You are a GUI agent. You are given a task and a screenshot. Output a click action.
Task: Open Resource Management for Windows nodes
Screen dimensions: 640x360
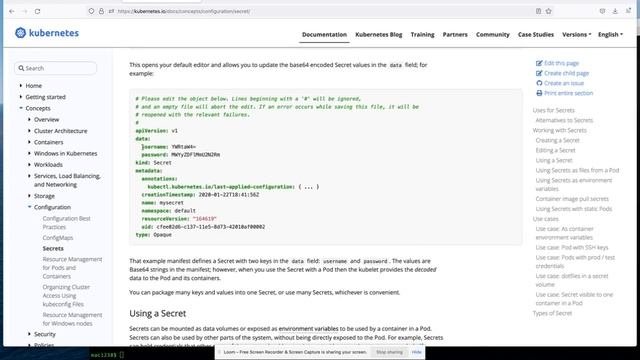click(72, 319)
